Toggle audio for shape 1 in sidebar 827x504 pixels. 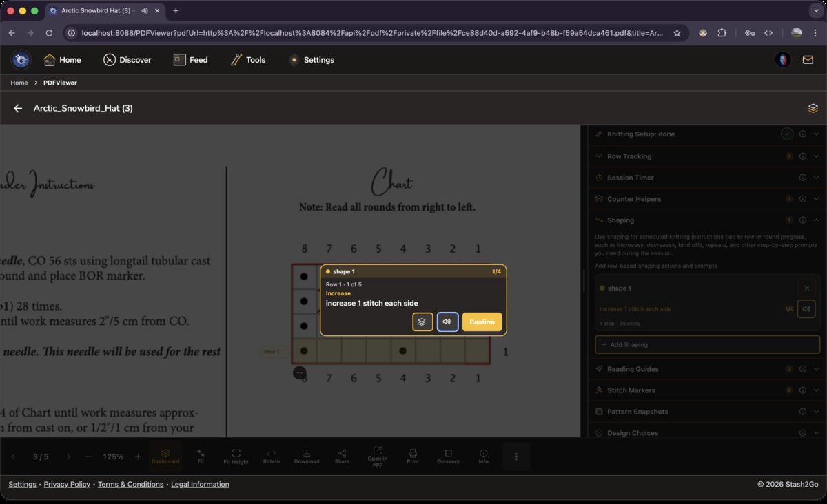[806, 308]
